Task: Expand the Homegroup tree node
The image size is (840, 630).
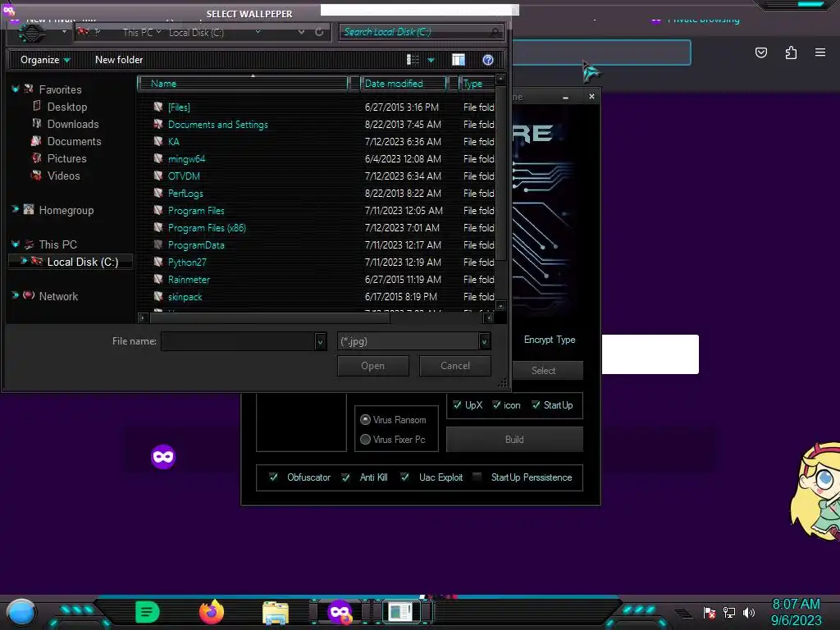Action: click(x=15, y=209)
